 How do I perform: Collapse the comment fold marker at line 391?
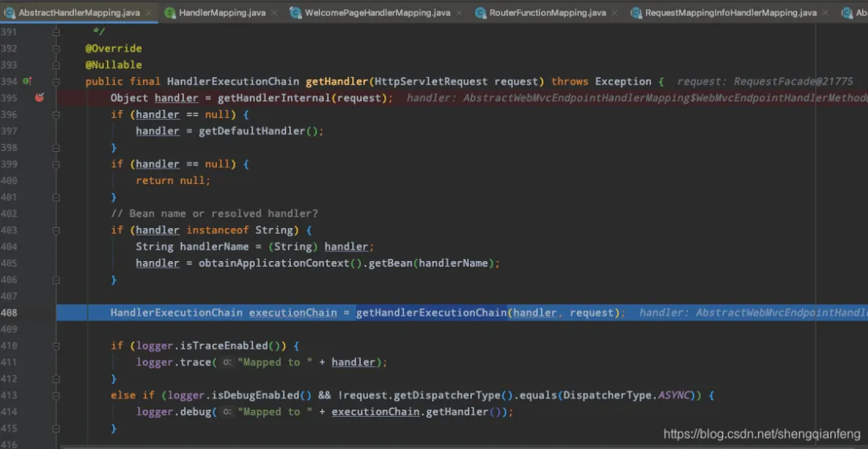click(x=56, y=33)
